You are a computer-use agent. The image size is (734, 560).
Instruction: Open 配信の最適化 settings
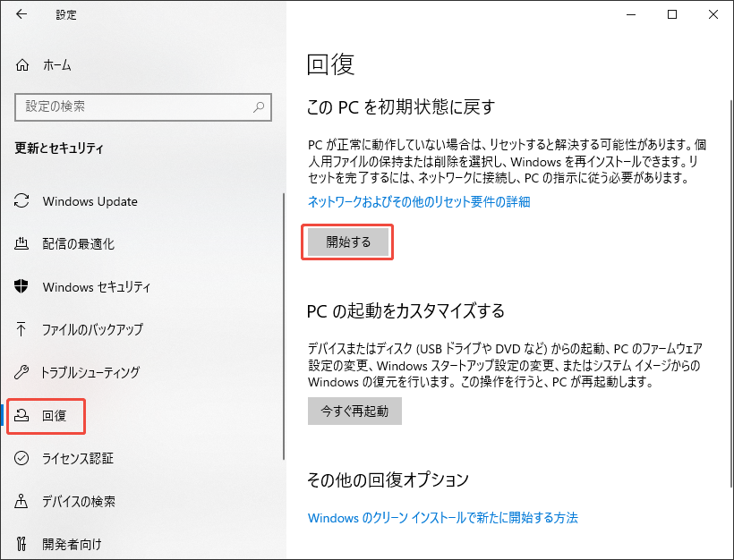pos(78,243)
